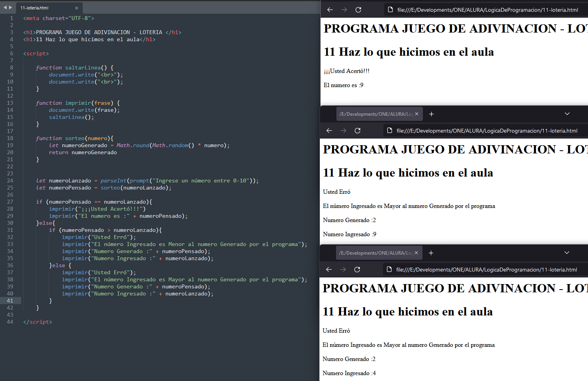Go back in the middle browser window
588x381 pixels.
329,131
